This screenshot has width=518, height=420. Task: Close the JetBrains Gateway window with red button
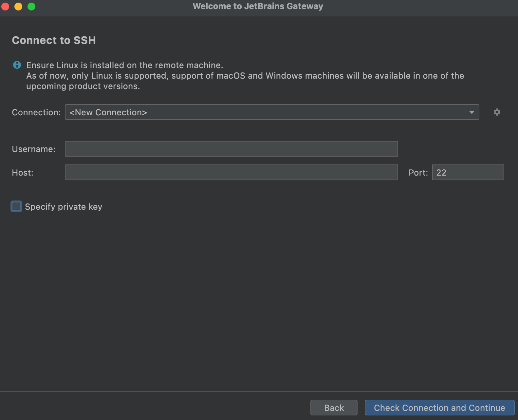click(x=5, y=6)
